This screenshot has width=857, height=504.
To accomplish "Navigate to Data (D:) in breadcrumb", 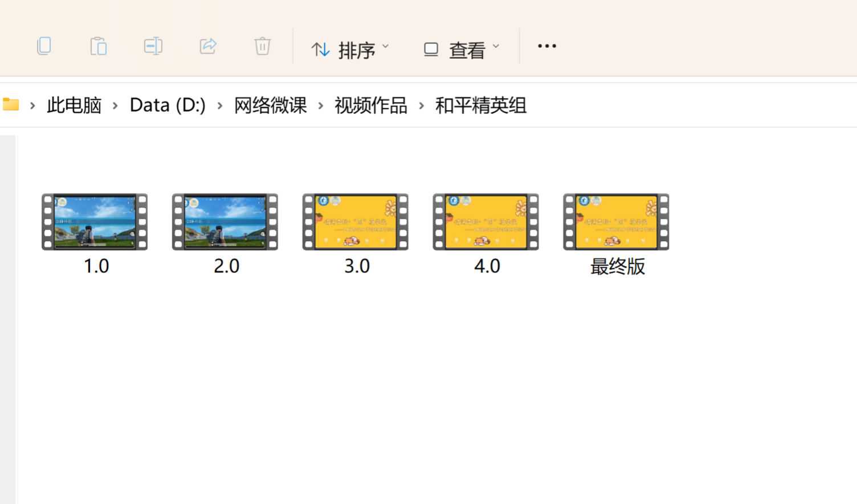I will coord(168,105).
